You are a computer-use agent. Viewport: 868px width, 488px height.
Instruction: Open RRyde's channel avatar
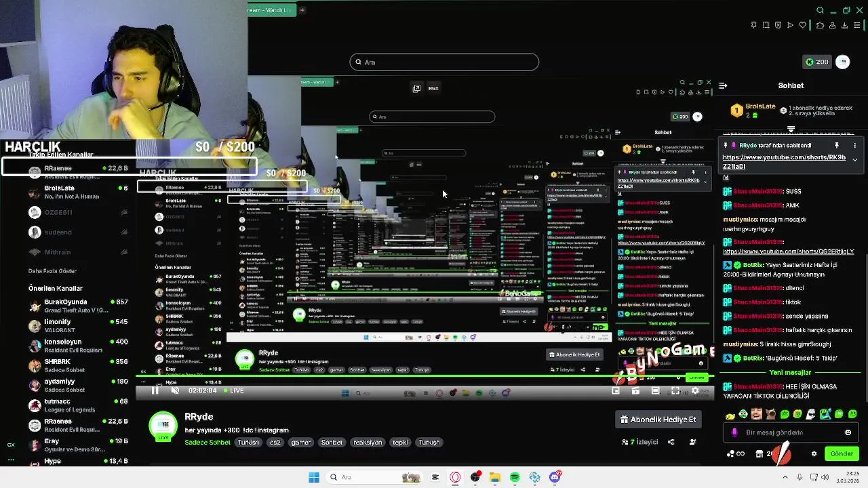(163, 425)
